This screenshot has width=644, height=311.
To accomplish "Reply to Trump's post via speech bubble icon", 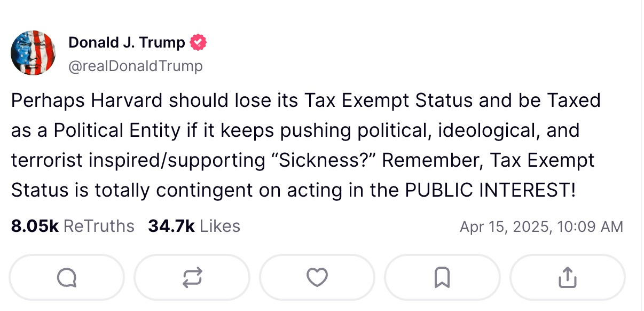I will (67, 277).
